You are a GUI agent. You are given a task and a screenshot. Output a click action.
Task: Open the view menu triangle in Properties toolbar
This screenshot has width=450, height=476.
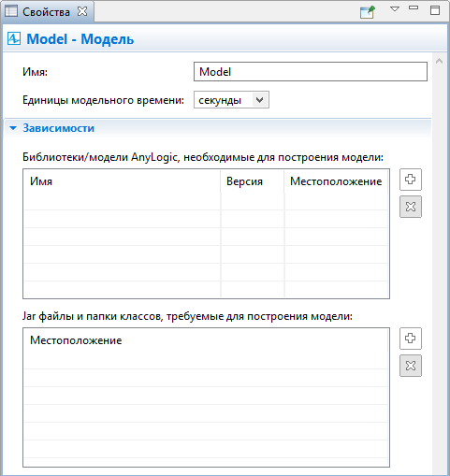coord(395,9)
